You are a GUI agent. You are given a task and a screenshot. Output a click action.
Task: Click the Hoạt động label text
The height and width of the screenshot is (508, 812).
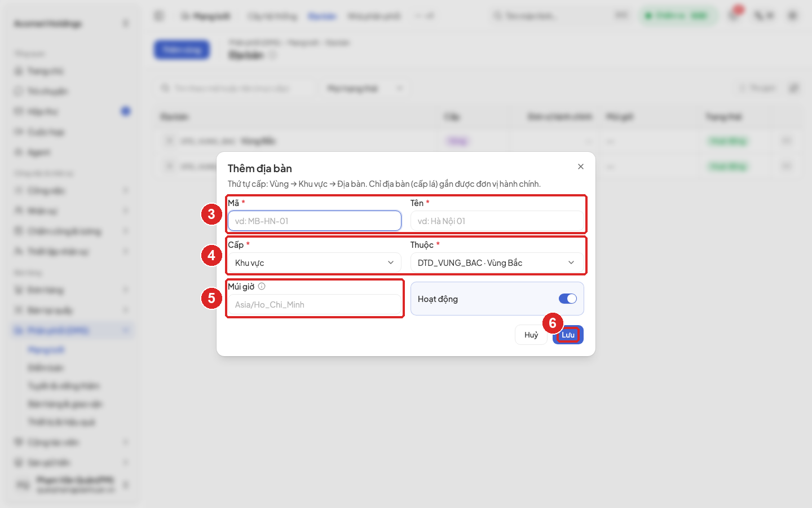(x=438, y=299)
